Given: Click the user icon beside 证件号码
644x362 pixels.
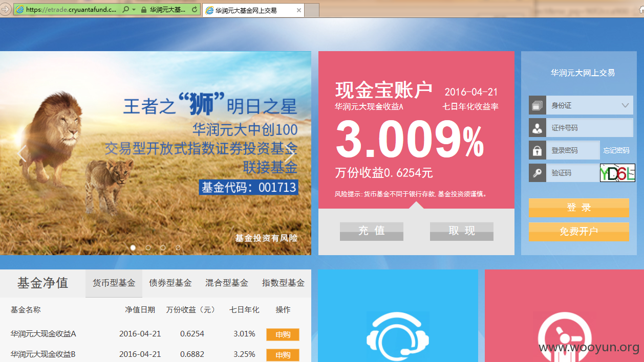Looking at the screenshot, I should (537, 128).
